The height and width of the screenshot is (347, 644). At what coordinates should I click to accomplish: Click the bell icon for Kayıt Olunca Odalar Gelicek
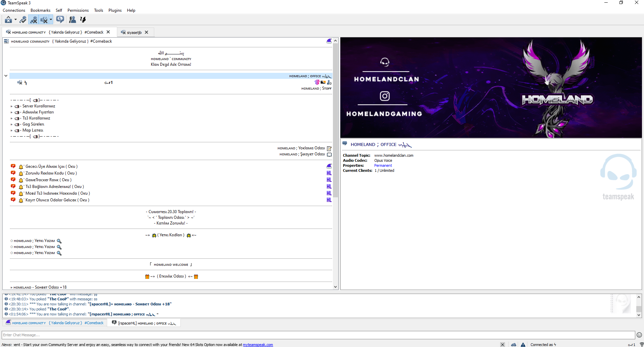pyautogui.click(x=21, y=200)
